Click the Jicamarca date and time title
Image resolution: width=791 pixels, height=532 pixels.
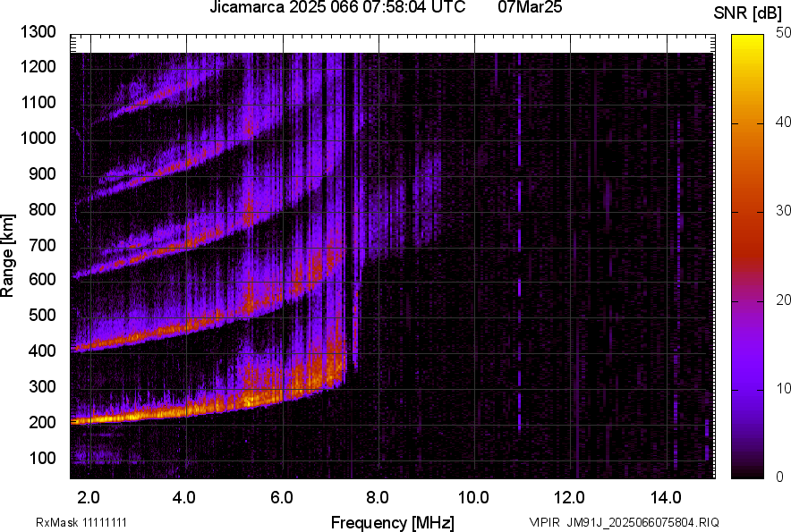[x=337, y=8]
